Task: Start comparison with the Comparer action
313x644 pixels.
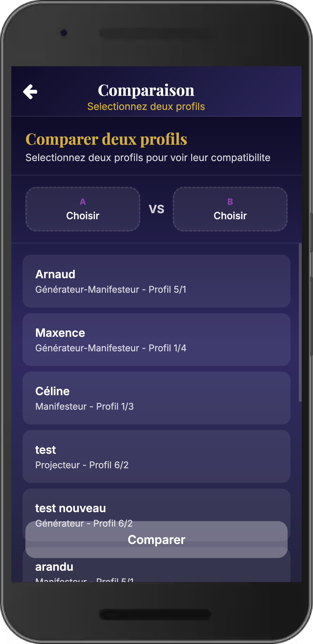Action: point(156,540)
